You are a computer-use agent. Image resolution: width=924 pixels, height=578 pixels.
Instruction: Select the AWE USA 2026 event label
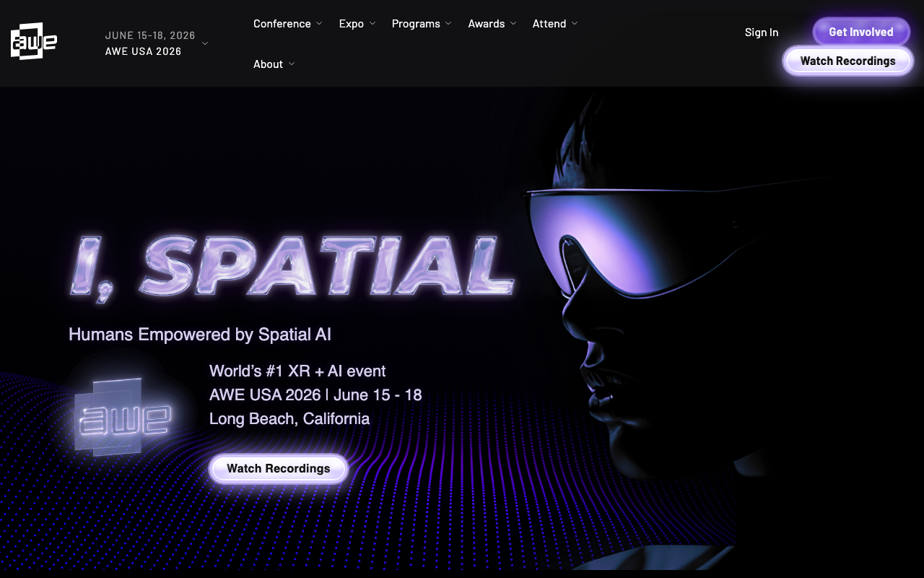(143, 51)
